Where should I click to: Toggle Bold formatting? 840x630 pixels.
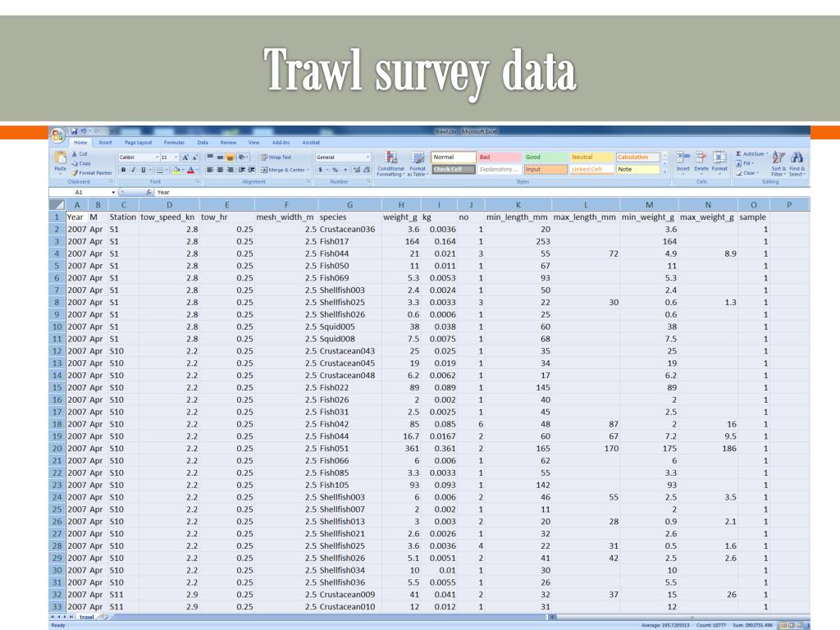[122, 170]
